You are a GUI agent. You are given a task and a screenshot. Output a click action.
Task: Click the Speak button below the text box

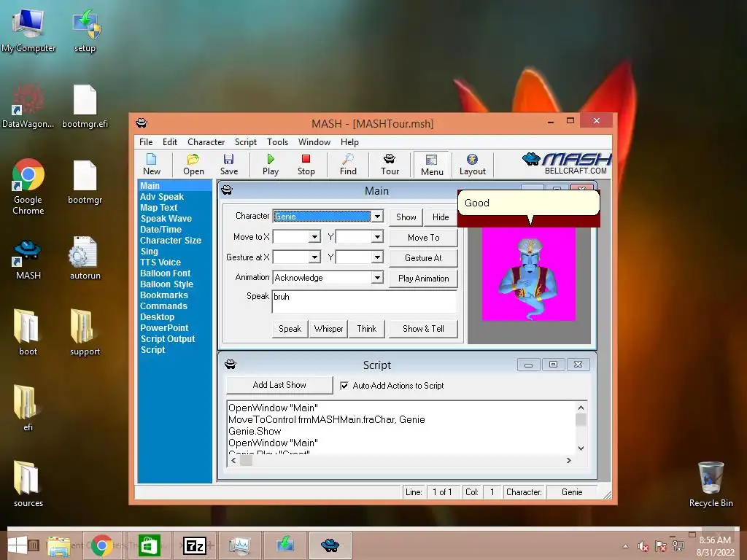click(290, 329)
